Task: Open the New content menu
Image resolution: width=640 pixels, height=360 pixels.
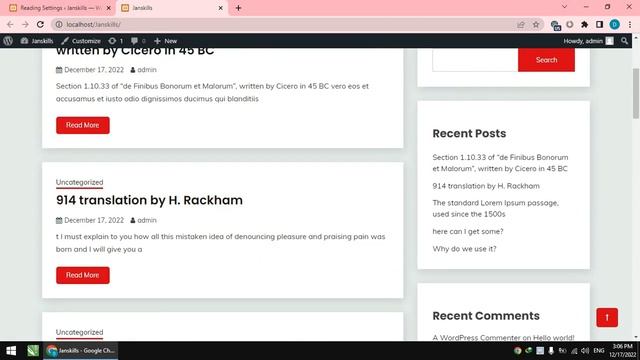Action: coord(165,41)
